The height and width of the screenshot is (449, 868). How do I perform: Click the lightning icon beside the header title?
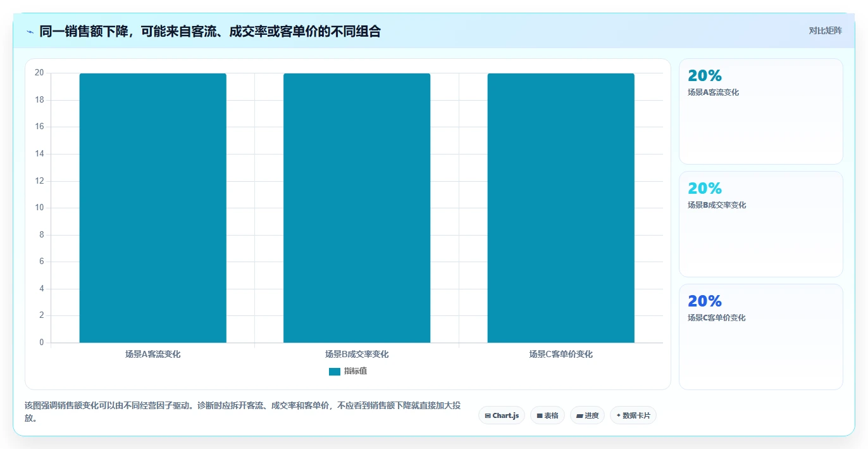click(30, 32)
